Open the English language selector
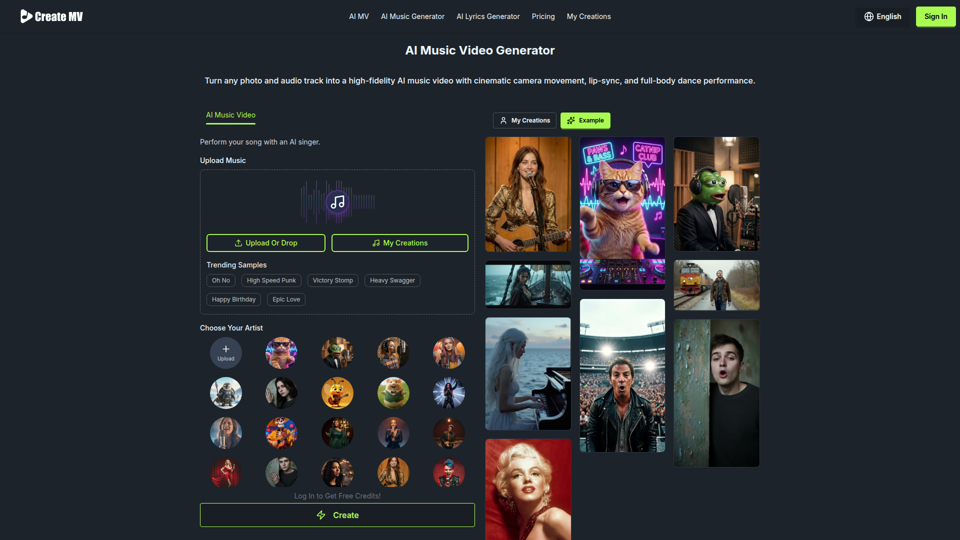The image size is (960, 540). pyautogui.click(x=882, y=17)
